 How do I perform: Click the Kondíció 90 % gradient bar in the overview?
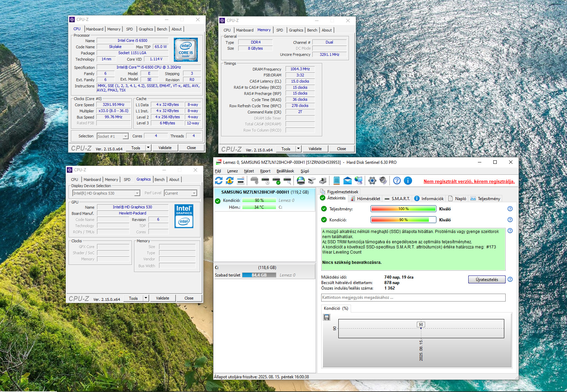coord(403,220)
